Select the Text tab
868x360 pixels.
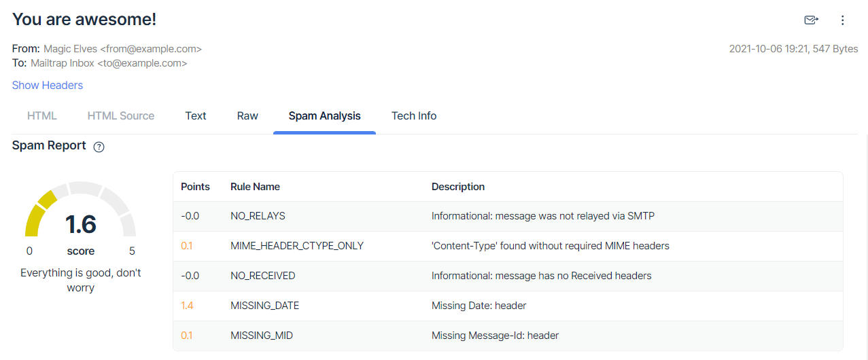196,115
